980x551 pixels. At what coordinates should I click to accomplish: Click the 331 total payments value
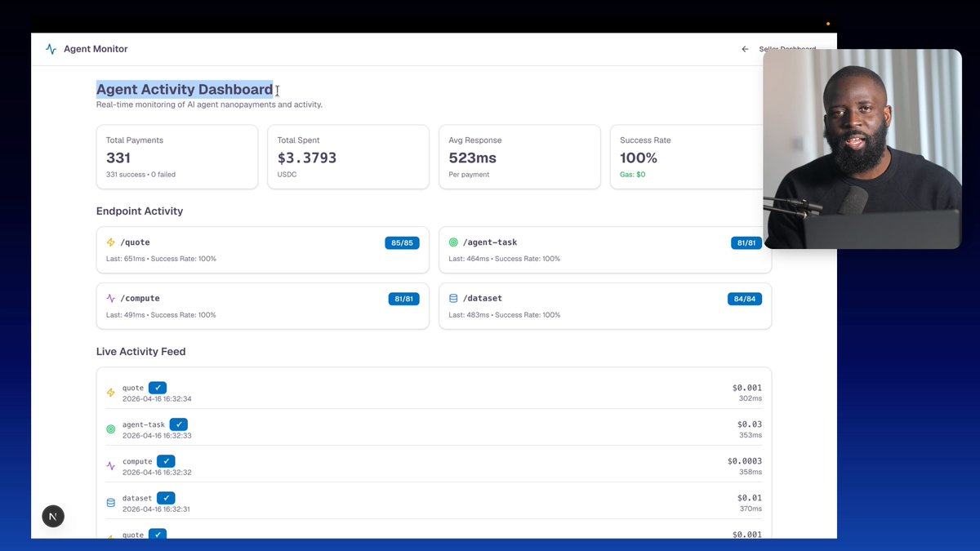tap(118, 158)
